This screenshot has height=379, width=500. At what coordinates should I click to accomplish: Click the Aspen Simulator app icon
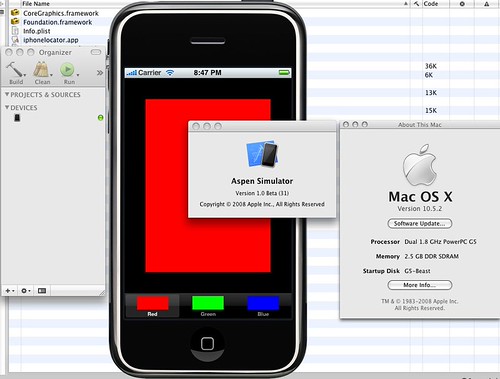(262, 154)
